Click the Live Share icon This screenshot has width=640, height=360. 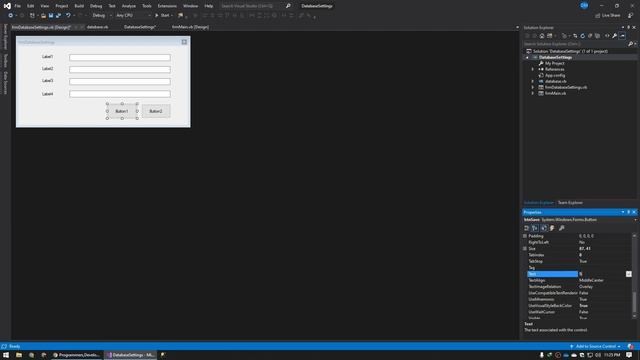[x=598, y=16]
